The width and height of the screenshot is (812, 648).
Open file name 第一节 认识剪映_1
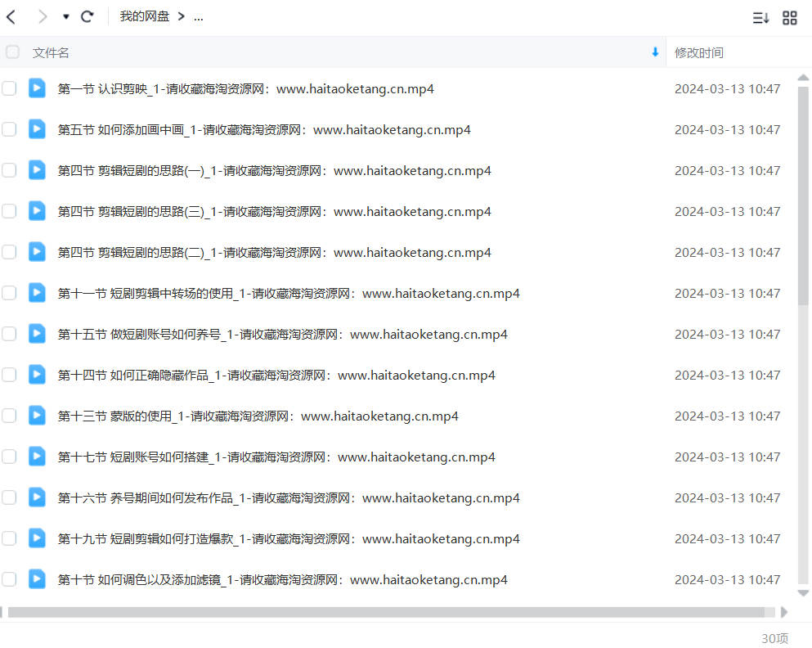(246, 89)
